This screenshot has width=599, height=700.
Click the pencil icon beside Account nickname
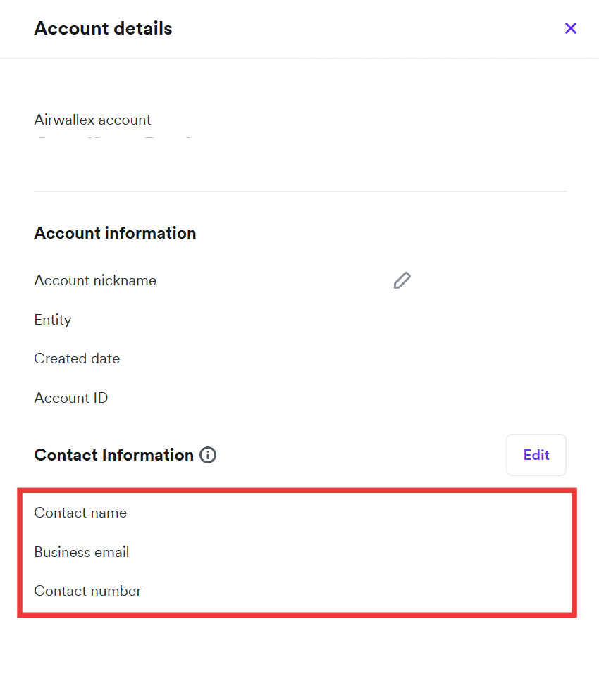[x=402, y=280]
